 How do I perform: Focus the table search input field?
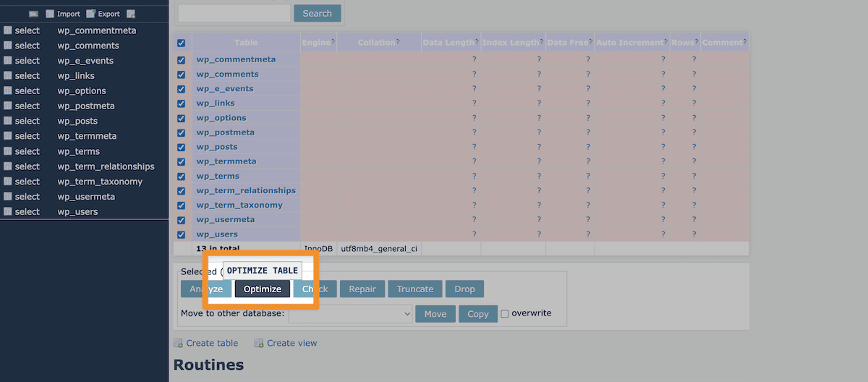(x=234, y=13)
